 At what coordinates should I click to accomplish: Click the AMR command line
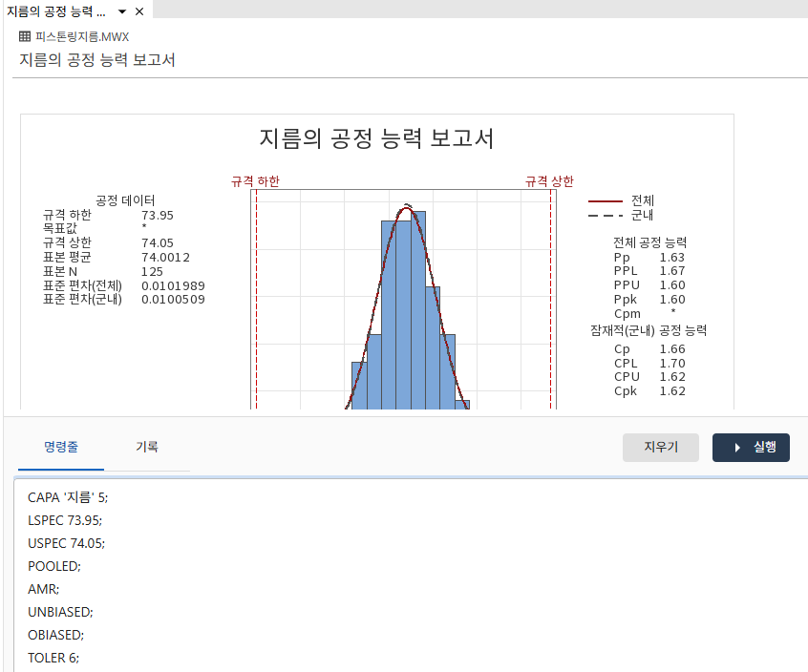coord(40,589)
